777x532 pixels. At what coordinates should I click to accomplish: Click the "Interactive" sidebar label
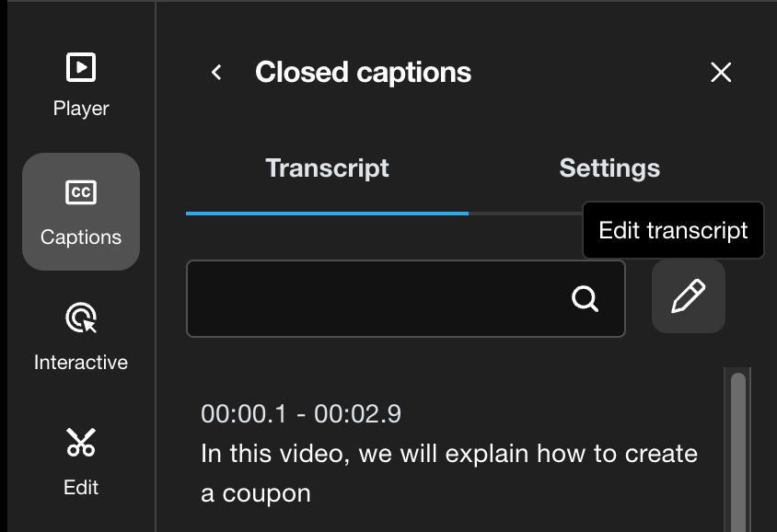(x=81, y=363)
